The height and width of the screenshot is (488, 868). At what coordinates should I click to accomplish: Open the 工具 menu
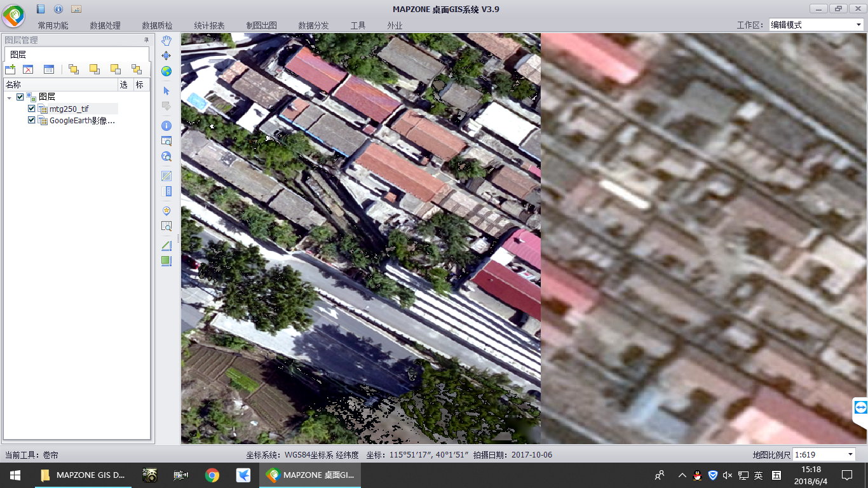(x=358, y=26)
